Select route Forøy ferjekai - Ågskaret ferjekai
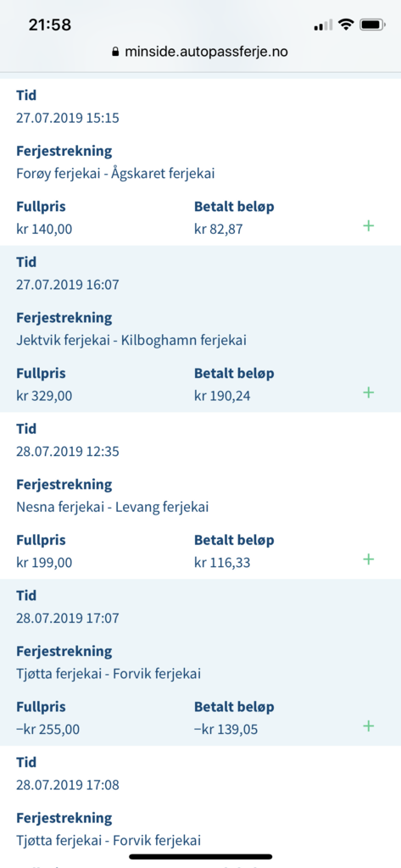 (116, 174)
